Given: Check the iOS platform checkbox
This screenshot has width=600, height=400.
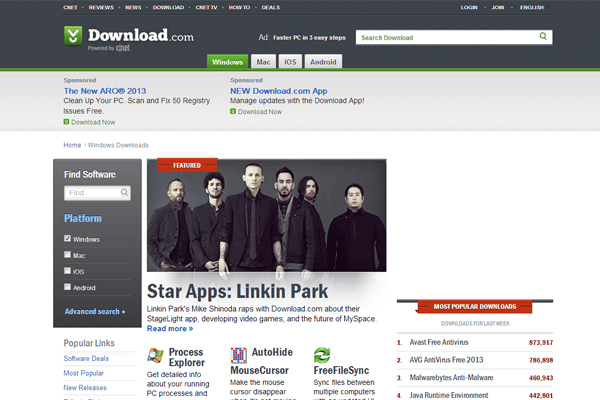Looking at the screenshot, I should (x=67, y=271).
